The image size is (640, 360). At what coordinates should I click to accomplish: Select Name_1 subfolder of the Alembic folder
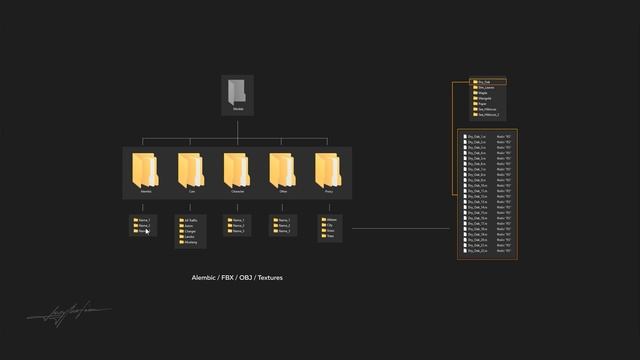142,220
